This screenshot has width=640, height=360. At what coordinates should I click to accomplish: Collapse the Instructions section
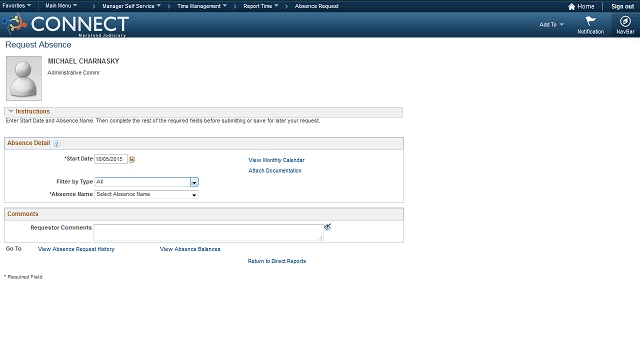[x=11, y=111]
